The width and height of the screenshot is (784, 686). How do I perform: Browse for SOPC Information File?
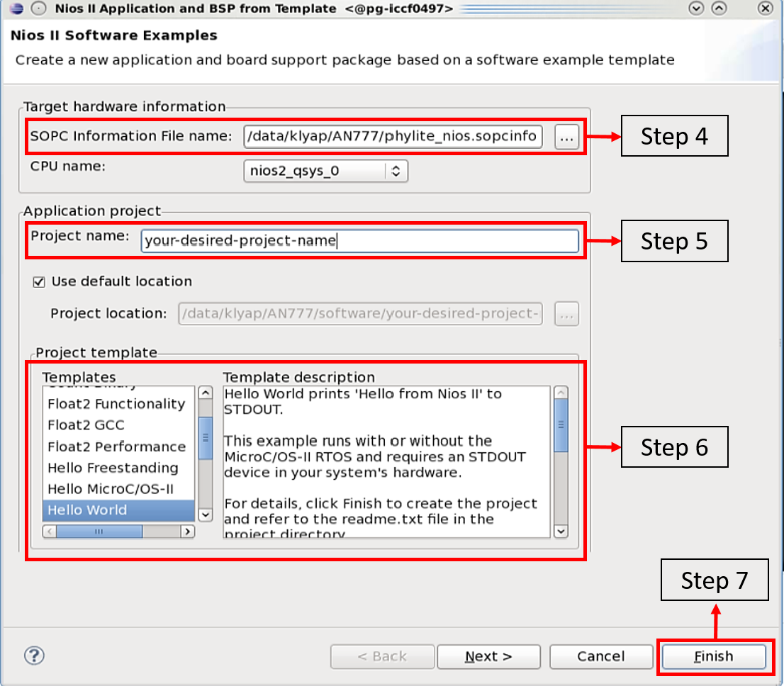(x=566, y=137)
